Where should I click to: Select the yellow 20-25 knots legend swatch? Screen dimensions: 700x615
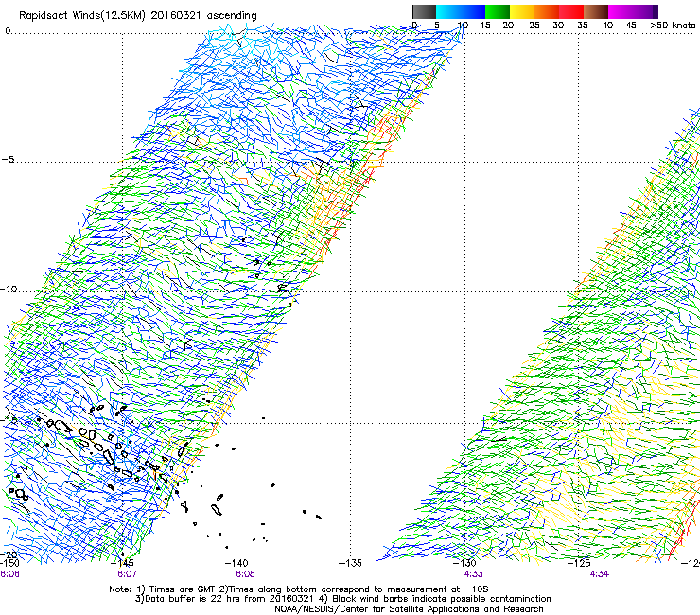pos(522,11)
